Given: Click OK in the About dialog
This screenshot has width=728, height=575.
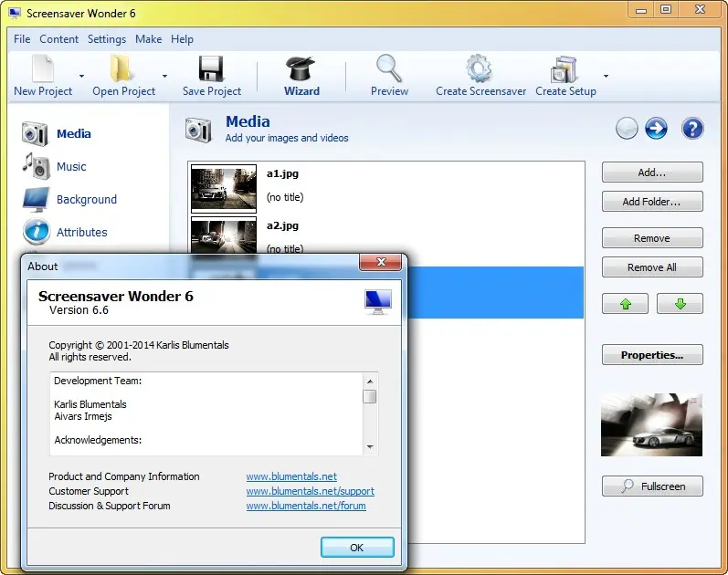Looking at the screenshot, I should coord(357,548).
